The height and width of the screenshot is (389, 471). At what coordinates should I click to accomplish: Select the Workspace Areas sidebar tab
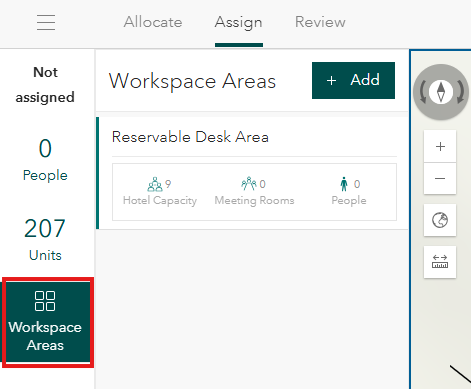(x=46, y=322)
